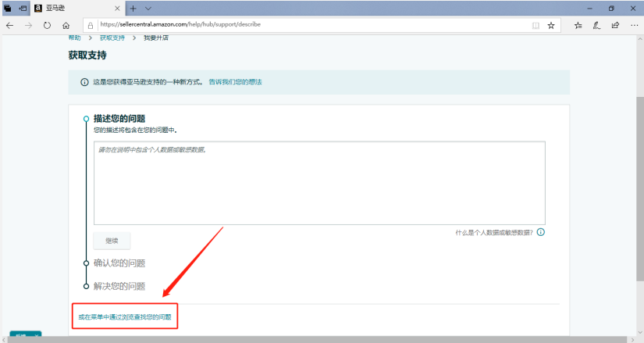Restore down the browser window

[611, 9]
